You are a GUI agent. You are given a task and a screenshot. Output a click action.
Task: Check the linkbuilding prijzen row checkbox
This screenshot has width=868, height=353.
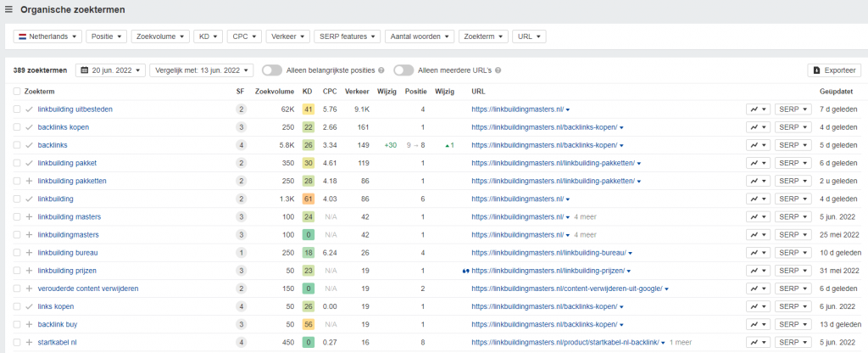17,271
